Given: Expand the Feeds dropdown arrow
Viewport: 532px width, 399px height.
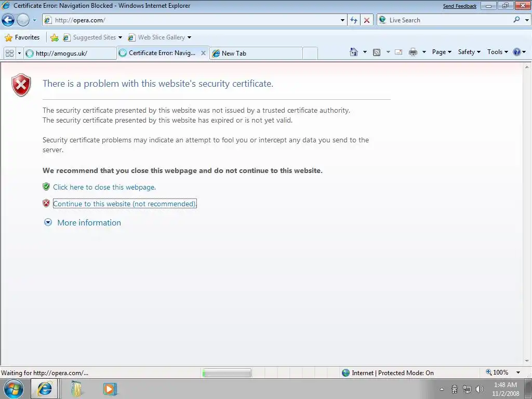Looking at the screenshot, I should (388, 52).
